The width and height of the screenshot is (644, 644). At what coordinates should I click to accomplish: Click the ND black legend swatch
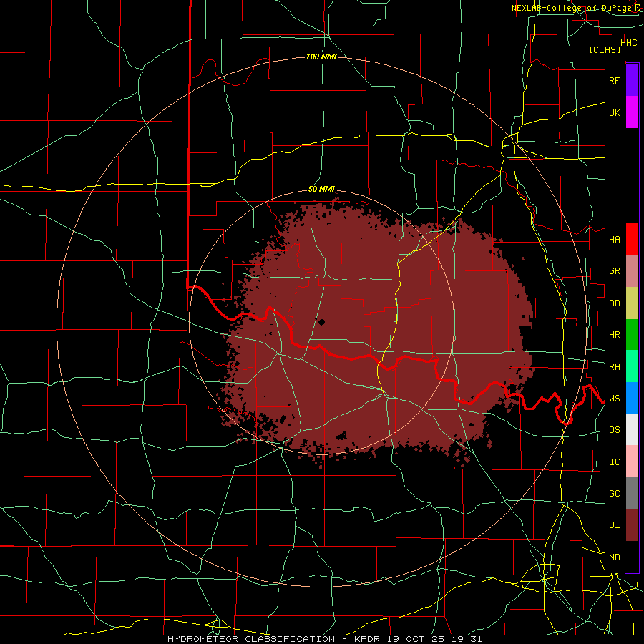[x=632, y=557]
